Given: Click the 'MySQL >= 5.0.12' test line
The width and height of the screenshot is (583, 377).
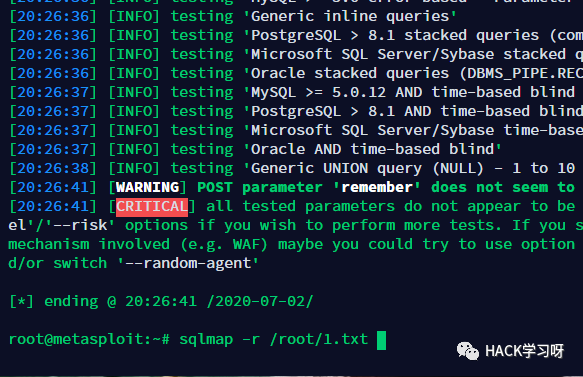Looking at the screenshot, I should point(292,93).
